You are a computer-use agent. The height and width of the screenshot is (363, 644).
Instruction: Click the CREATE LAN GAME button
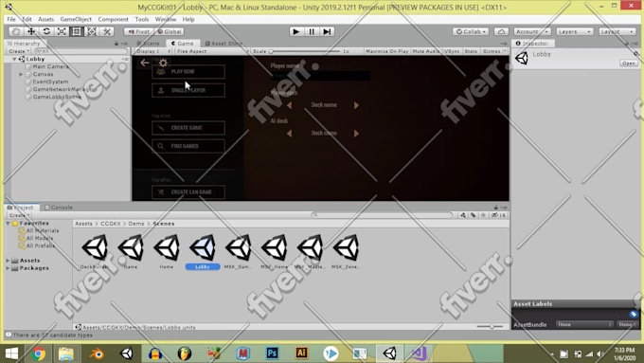point(188,192)
